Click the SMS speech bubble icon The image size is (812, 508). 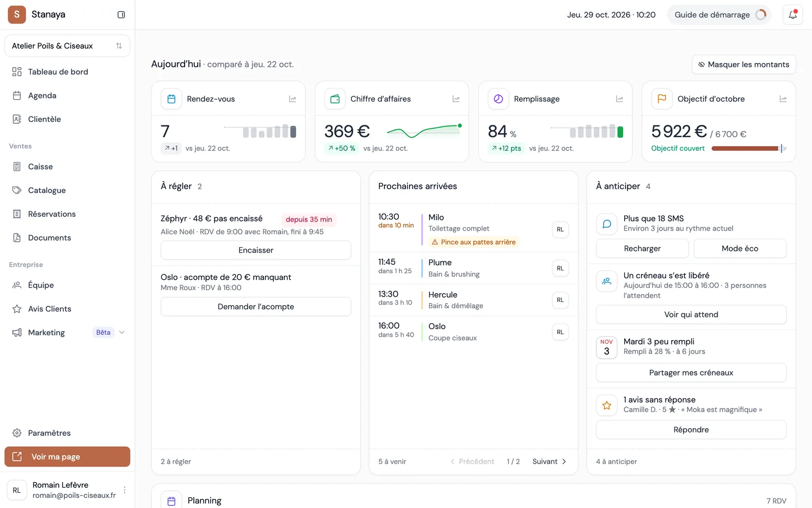pos(606,224)
